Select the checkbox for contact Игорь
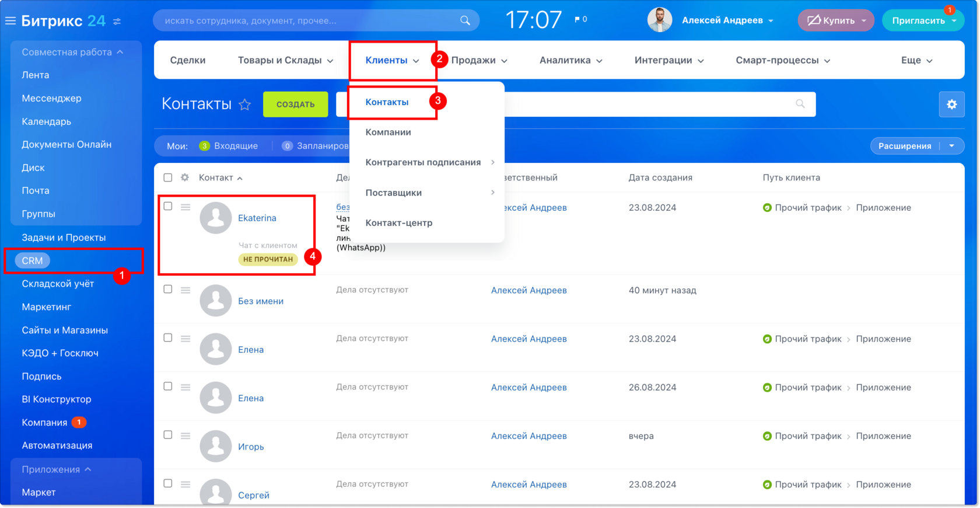The image size is (980, 508). 168,435
